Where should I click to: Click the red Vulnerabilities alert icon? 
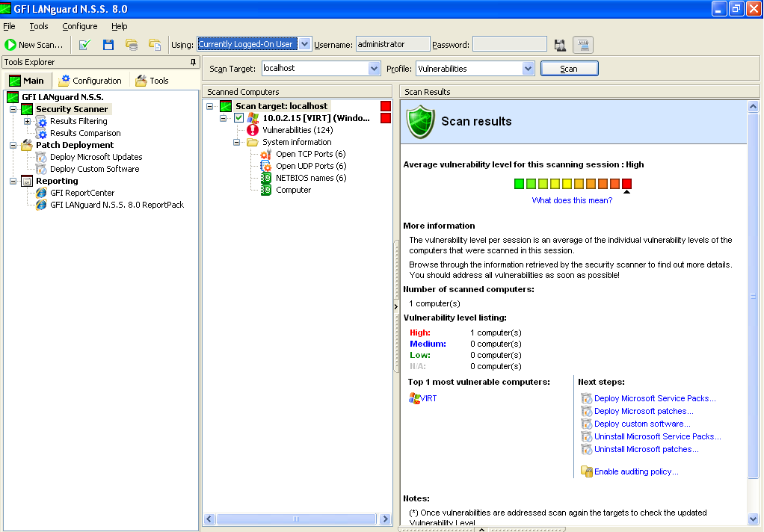[253, 130]
